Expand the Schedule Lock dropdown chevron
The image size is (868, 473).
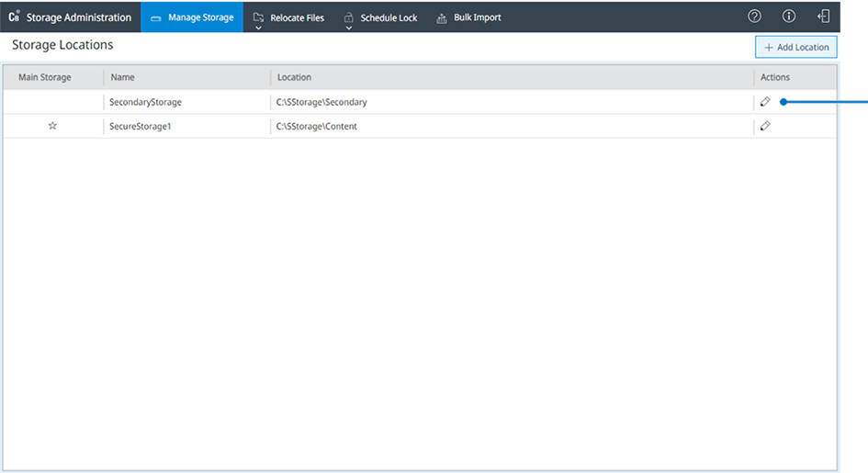click(349, 28)
